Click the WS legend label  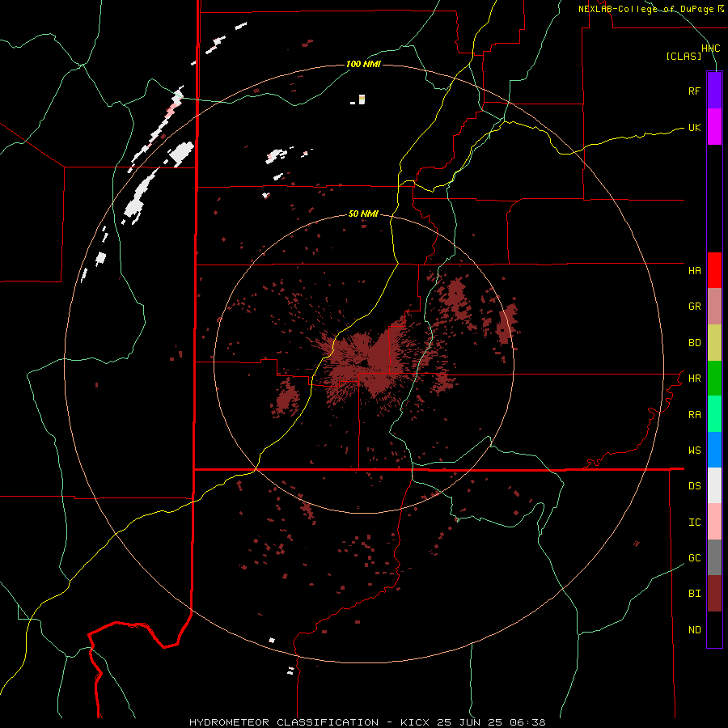tap(694, 451)
